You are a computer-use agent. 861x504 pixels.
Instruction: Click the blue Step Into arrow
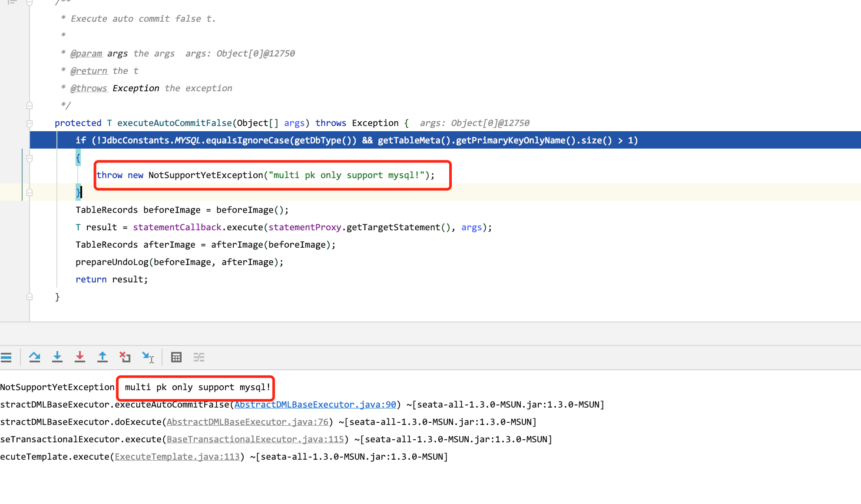57,357
